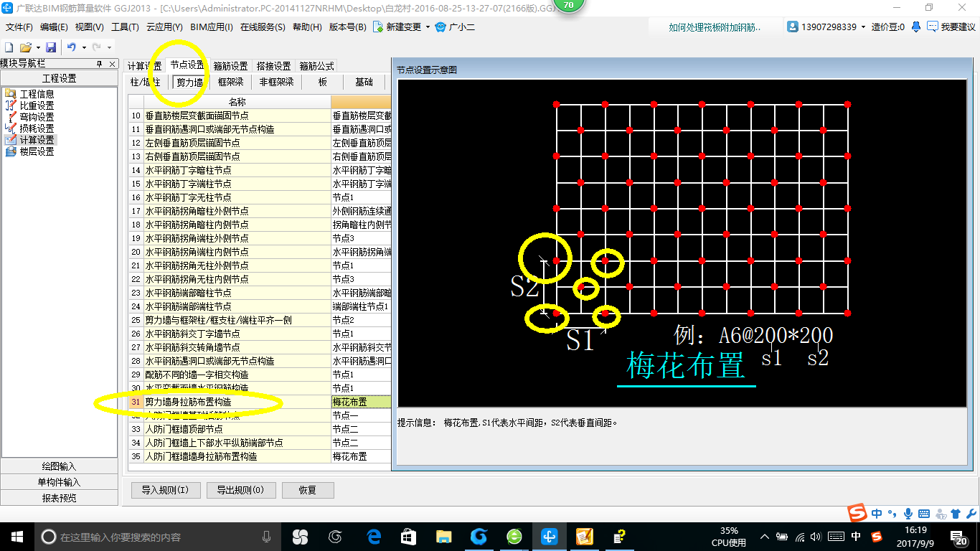Switch to the 搭接设置 tab
Viewport: 980px width, 551px height.
click(273, 65)
